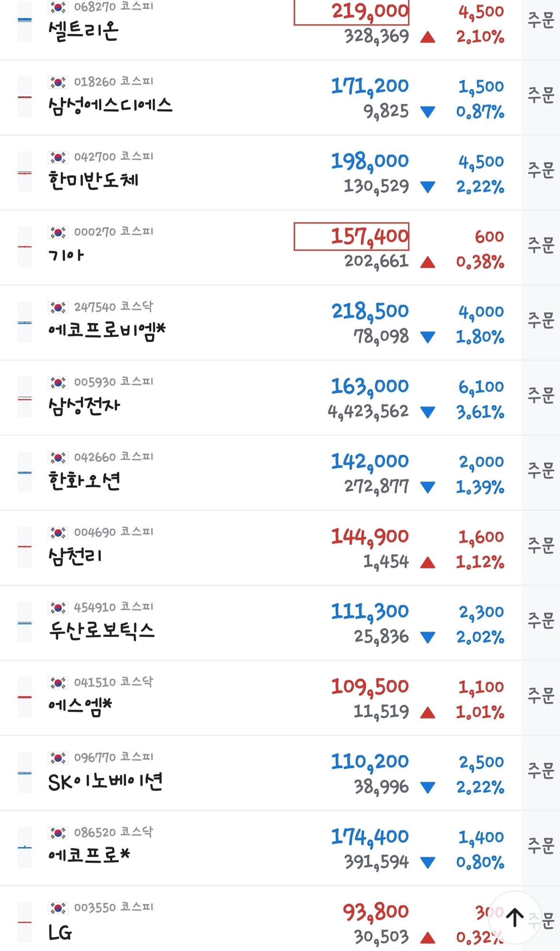Tap the boxed price 219,000 for 셀트리온

point(352,12)
